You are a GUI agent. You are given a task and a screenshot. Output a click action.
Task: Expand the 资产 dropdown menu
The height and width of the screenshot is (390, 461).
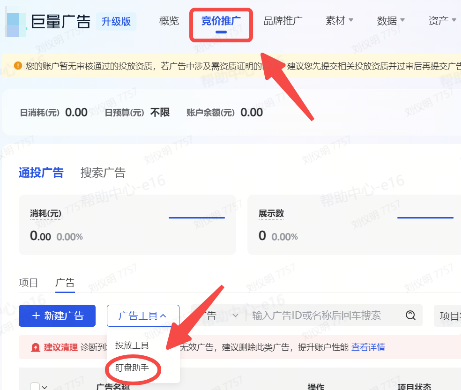point(442,21)
